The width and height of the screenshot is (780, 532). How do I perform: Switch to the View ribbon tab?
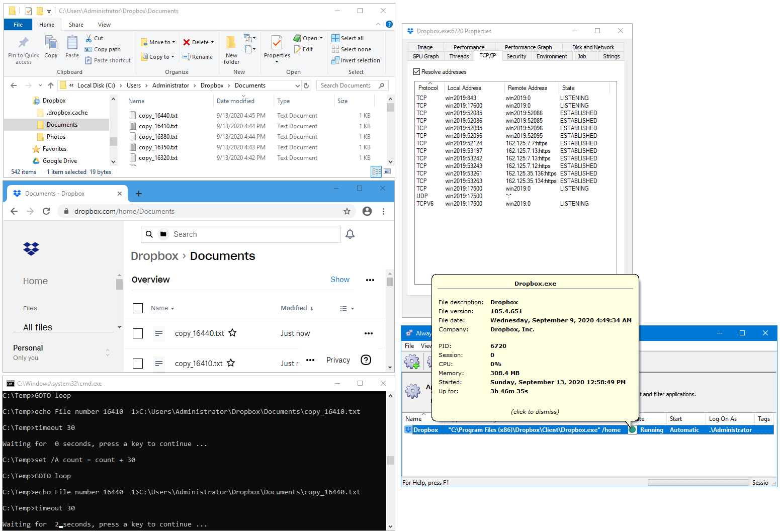(104, 25)
